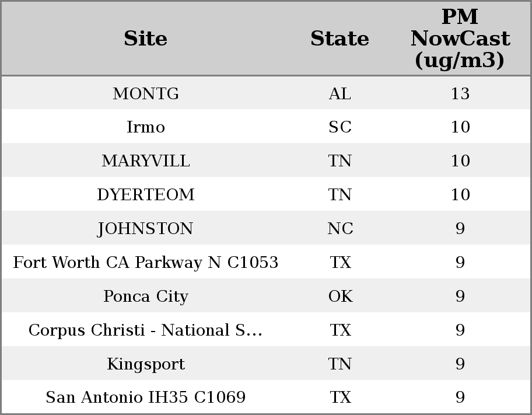532x415 pixels.
Task: Select the Irmo site cell
Action: click(x=145, y=127)
